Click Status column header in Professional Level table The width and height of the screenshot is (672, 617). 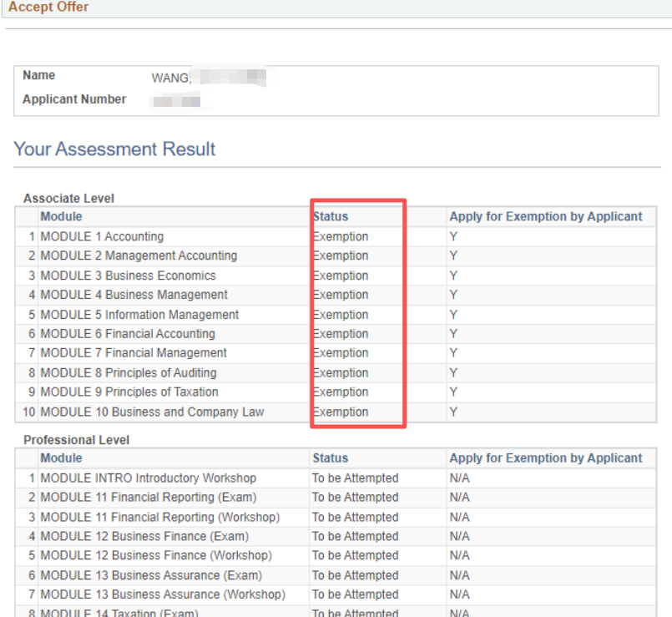331,458
